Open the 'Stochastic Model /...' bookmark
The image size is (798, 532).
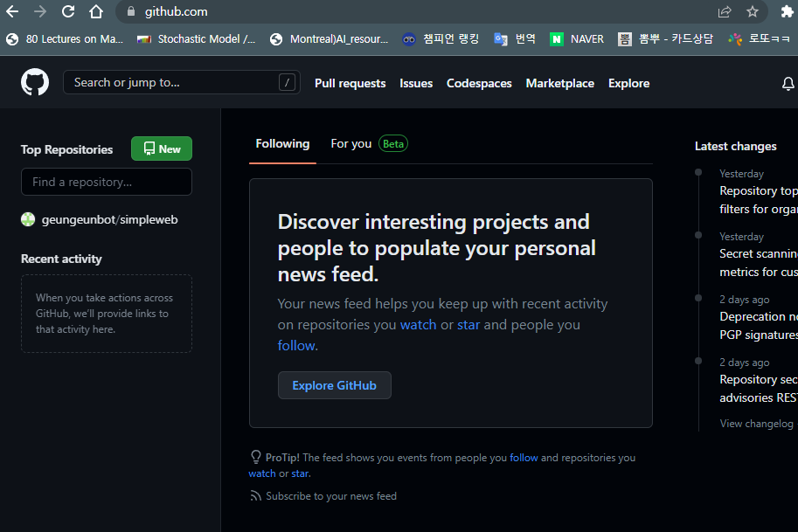pyautogui.click(x=197, y=39)
